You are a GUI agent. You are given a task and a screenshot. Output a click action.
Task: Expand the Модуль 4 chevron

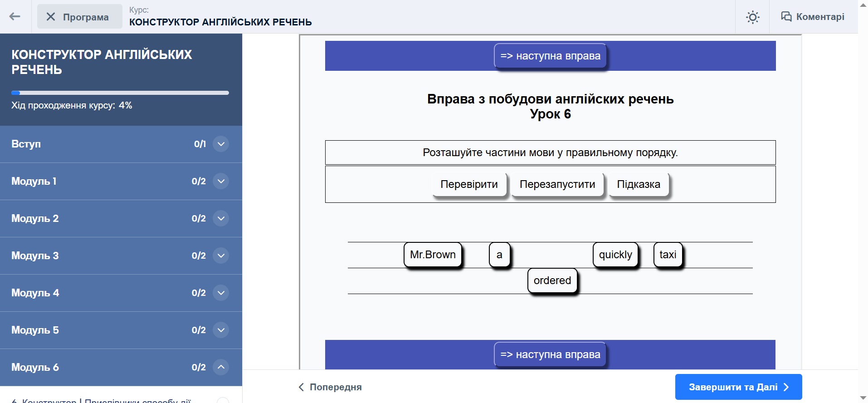pos(221,293)
